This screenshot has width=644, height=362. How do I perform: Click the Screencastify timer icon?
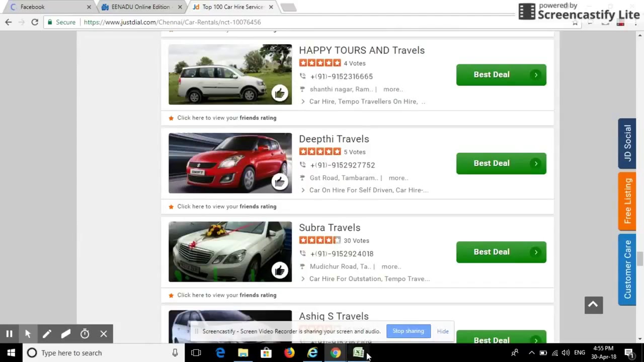[x=85, y=334]
